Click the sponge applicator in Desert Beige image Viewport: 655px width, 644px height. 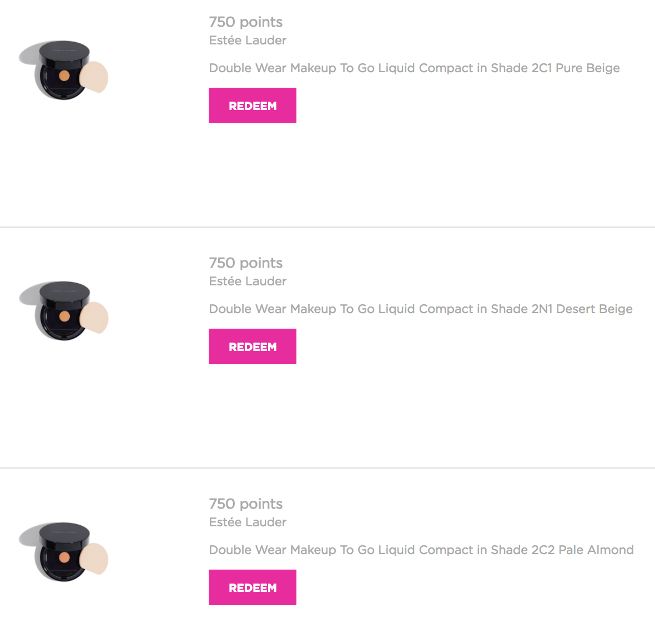pyautogui.click(x=94, y=318)
